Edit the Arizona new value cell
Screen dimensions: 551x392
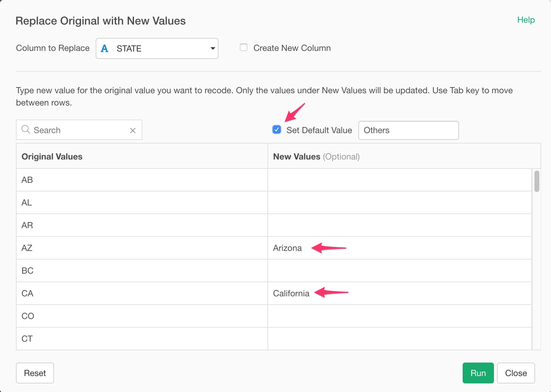click(x=399, y=248)
